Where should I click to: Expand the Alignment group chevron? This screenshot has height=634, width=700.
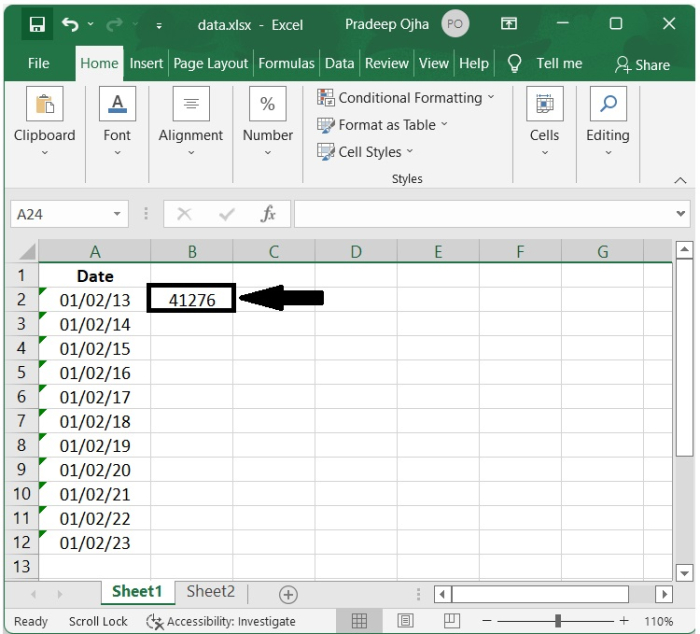point(191,153)
